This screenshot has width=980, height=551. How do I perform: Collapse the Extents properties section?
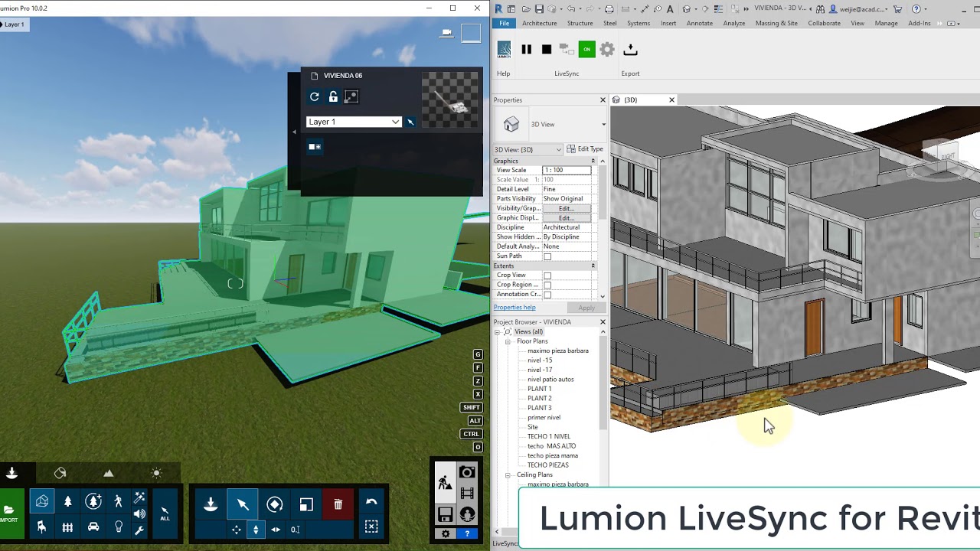pos(593,266)
